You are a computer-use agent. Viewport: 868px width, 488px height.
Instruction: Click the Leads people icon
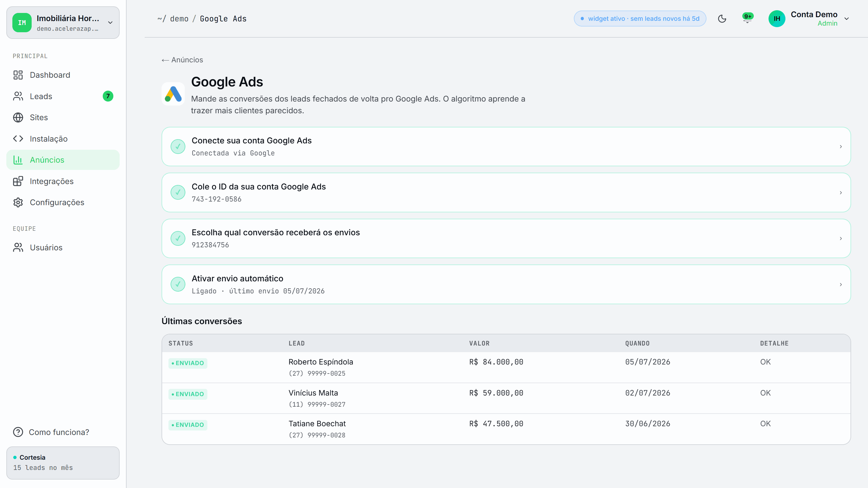[x=18, y=96]
